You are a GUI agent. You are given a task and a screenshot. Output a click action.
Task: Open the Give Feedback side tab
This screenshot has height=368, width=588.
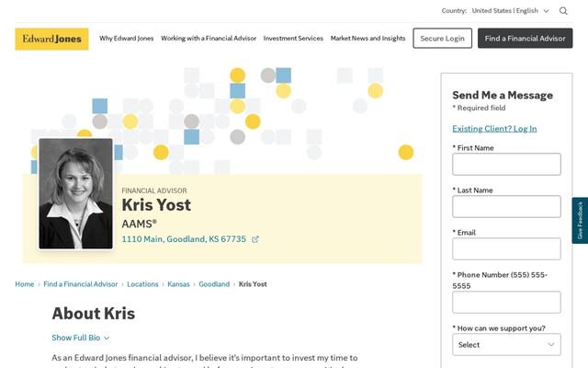pyautogui.click(x=580, y=221)
